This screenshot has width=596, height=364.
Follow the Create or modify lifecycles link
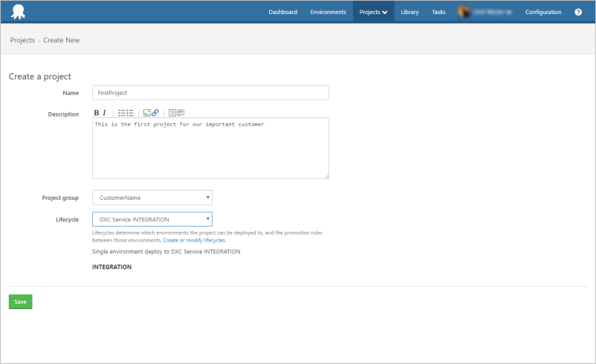pos(194,241)
